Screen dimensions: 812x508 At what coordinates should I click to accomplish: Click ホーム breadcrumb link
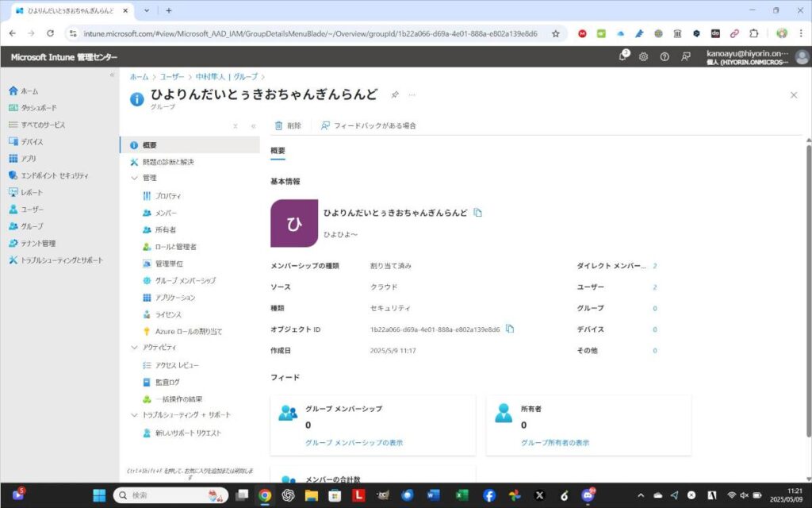click(139, 77)
